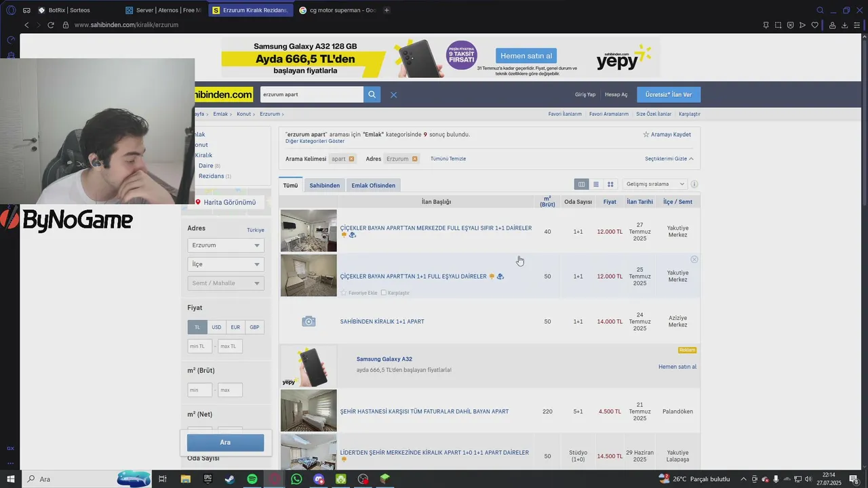Click the camera placeholder of third listing

coord(309,321)
